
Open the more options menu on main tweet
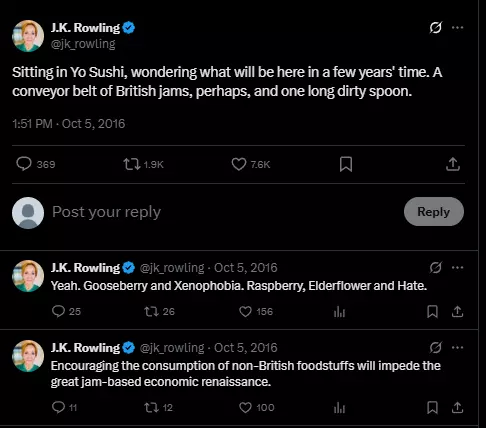pos(457,28)
